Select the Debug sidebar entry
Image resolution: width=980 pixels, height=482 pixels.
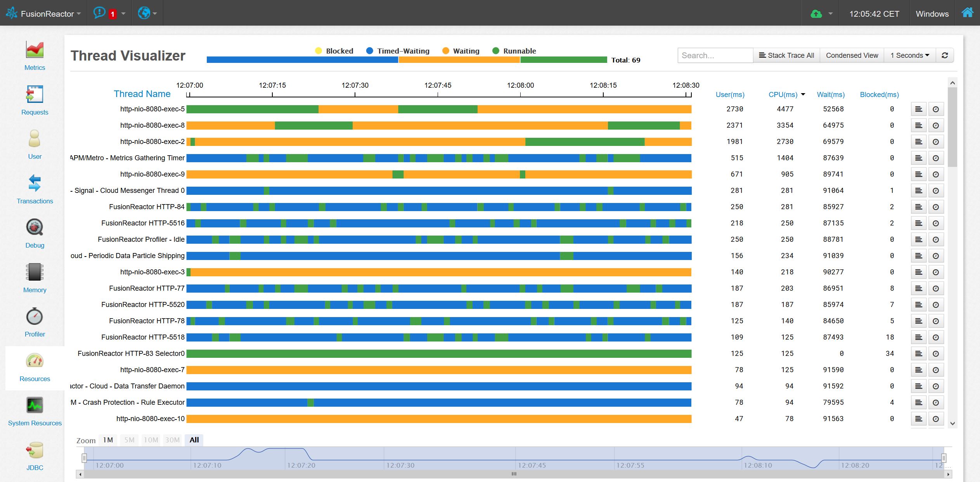pos(35,231)
